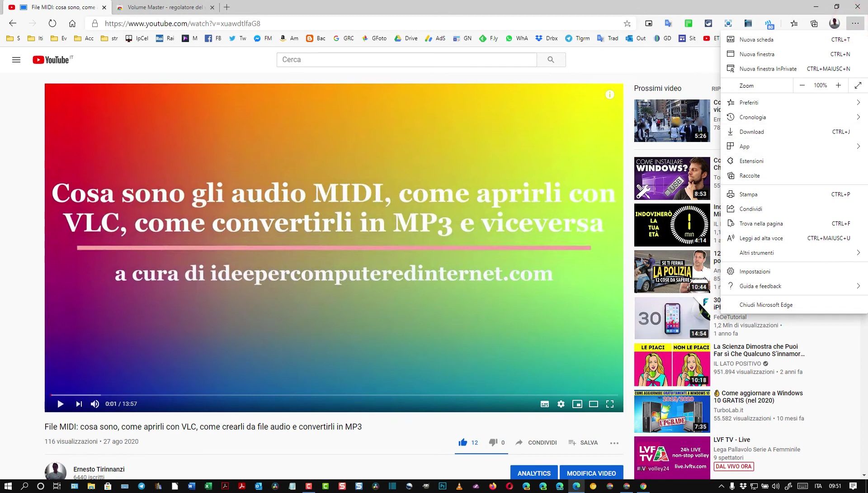Viewport: 868px width, 493px height.
Task: Select Nuova scheda menu item
Action: (794, 39)
